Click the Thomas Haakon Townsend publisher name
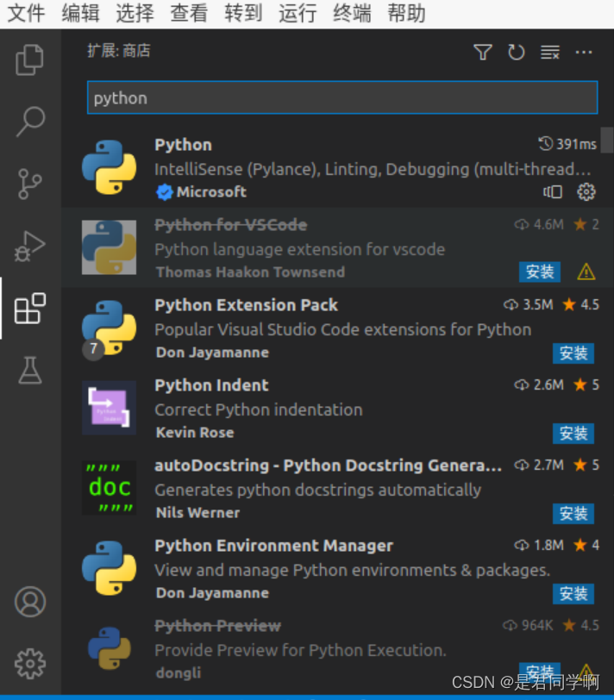This screenshot has width=614, height=700. click(x=250, y=272)
